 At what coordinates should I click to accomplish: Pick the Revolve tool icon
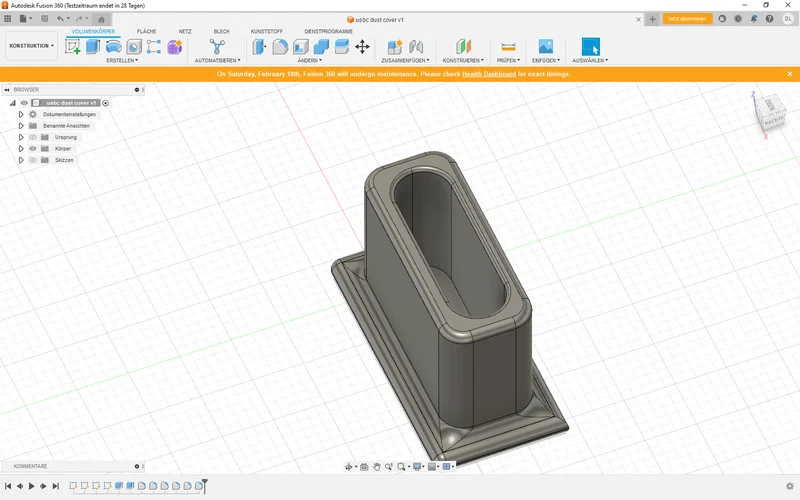[x=113, y=47]
